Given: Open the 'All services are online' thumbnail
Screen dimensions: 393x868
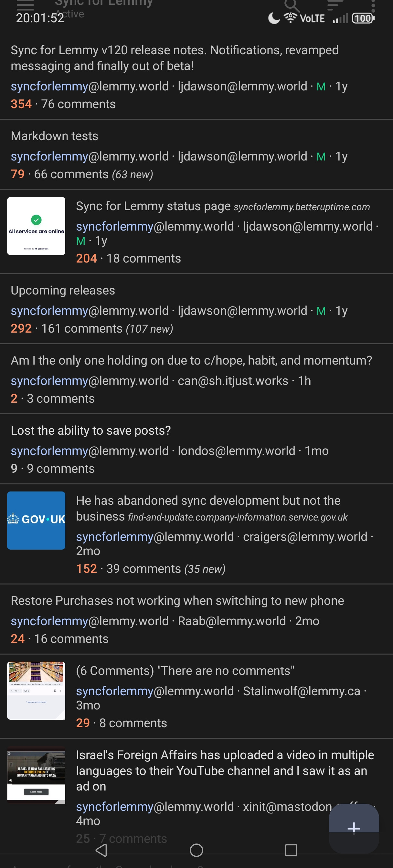Looking at the screenshot, I should (36, 226).
